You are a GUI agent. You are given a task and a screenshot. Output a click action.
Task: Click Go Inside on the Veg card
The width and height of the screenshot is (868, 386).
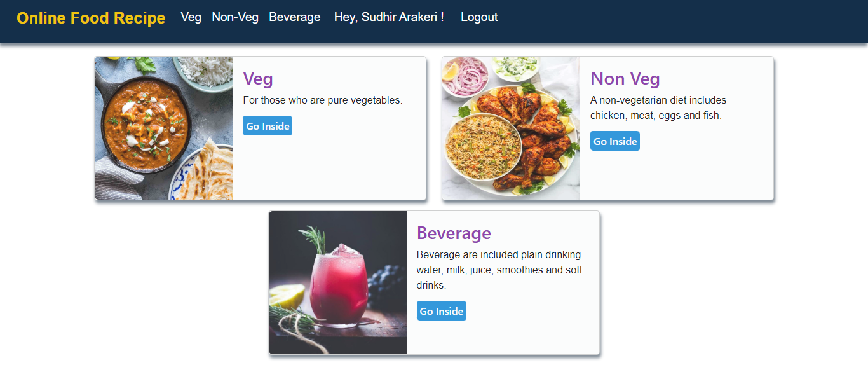tap(267, 125)
